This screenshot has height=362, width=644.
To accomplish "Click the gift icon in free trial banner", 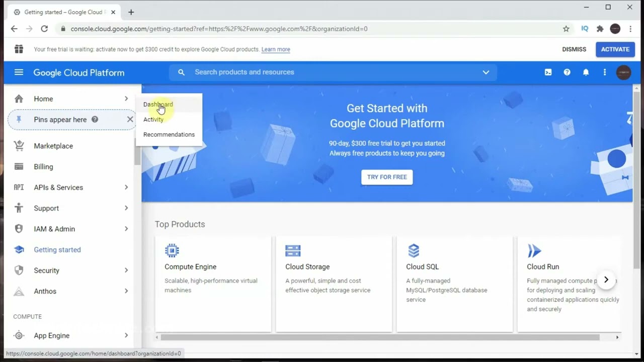I will pyautogui.click(x=19, y=49).
